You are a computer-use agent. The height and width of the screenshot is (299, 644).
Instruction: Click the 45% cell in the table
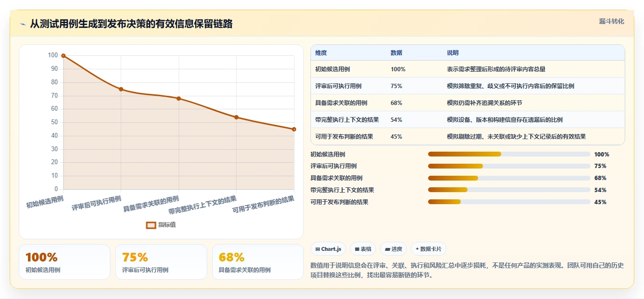click(x=396, y=137)
